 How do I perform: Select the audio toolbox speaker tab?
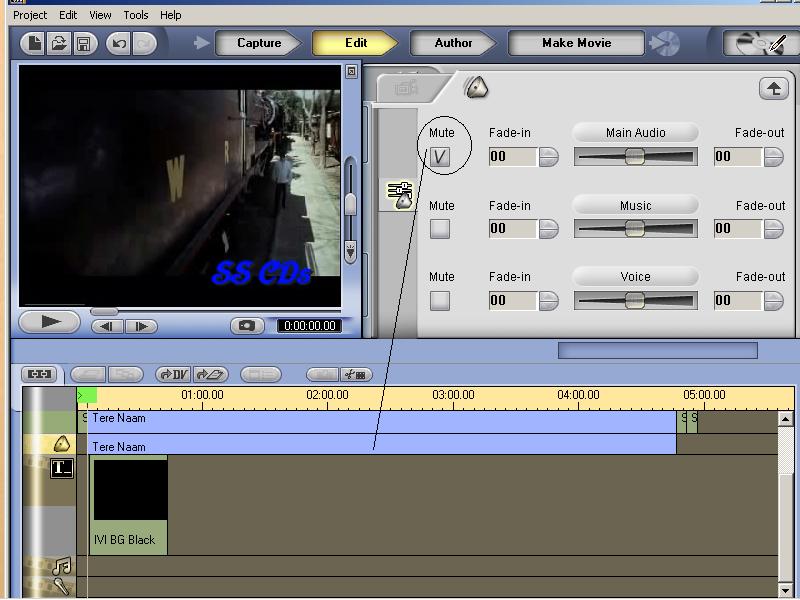click(476, 88)
